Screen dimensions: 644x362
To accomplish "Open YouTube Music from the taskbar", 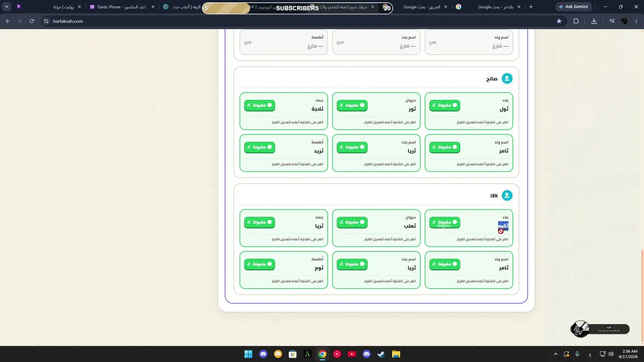I will [x=337, y=354].
